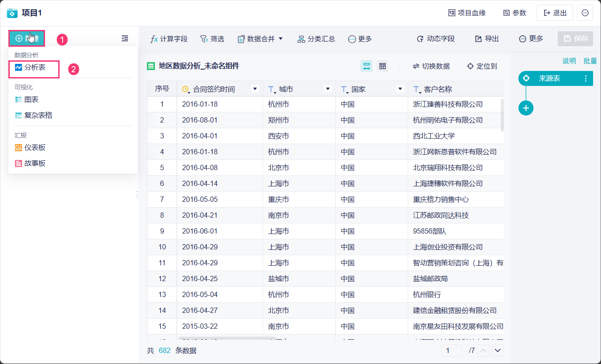Click the 682 total record count
This screenshot has height=364, width=601.
coord(164,351)
